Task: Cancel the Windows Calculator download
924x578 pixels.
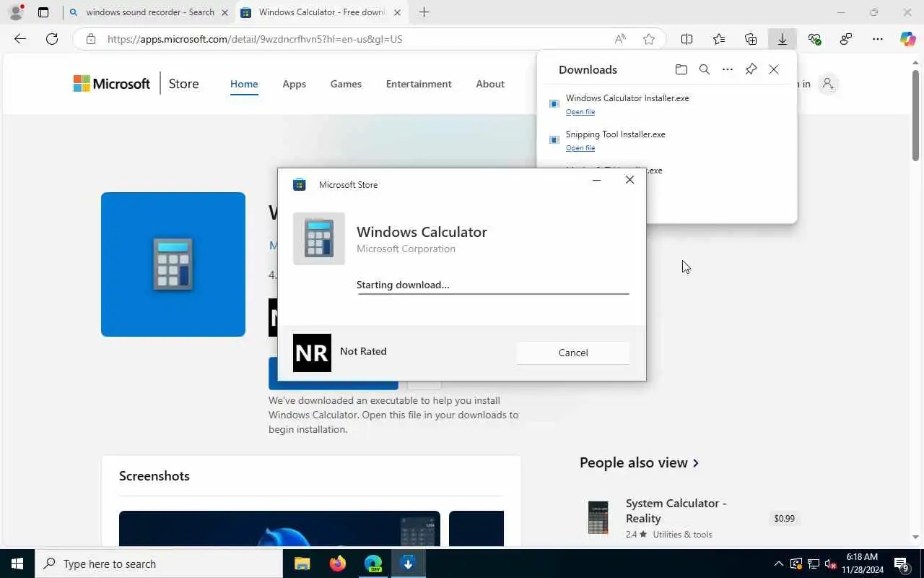Action: (x=573, y=353)
